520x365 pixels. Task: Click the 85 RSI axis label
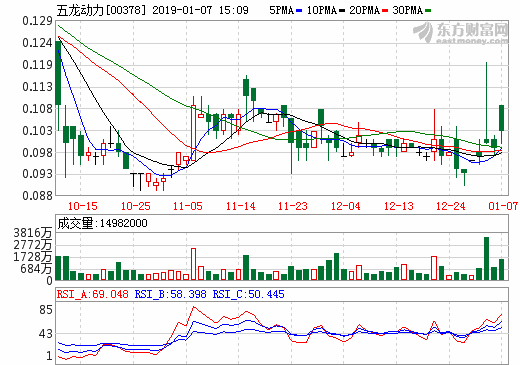click(x=46, y=310)
